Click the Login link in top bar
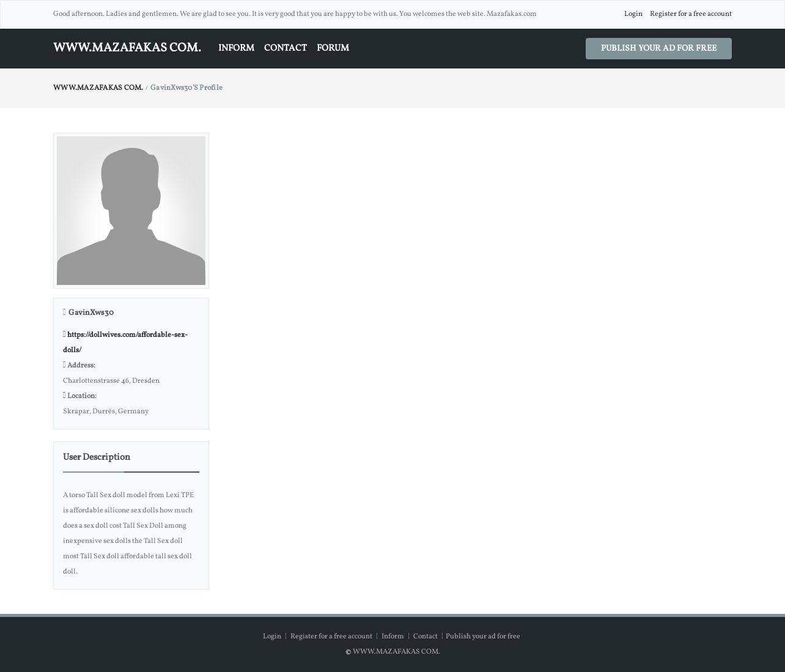The image size is (785, 672). click(x=633, y=14)
